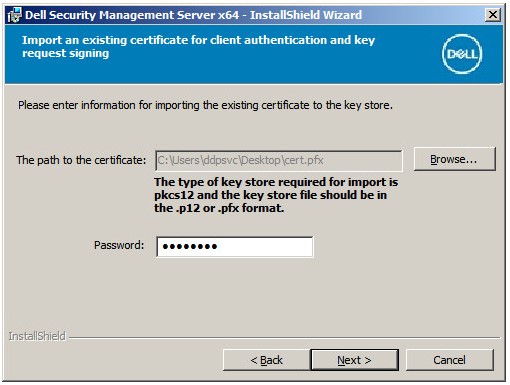Click the 'Import an existing certificate' header text
510x385 pixels.
pyautogui.click(x=198, y=46)
